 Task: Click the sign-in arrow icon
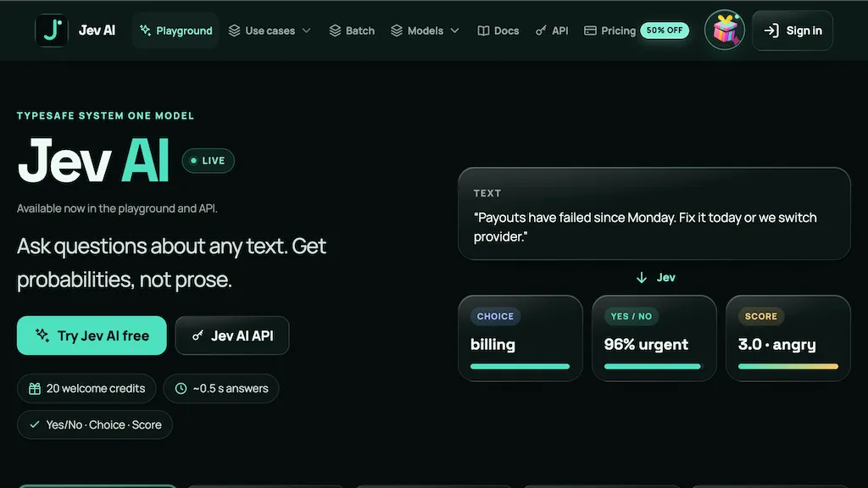click(771, 30)
